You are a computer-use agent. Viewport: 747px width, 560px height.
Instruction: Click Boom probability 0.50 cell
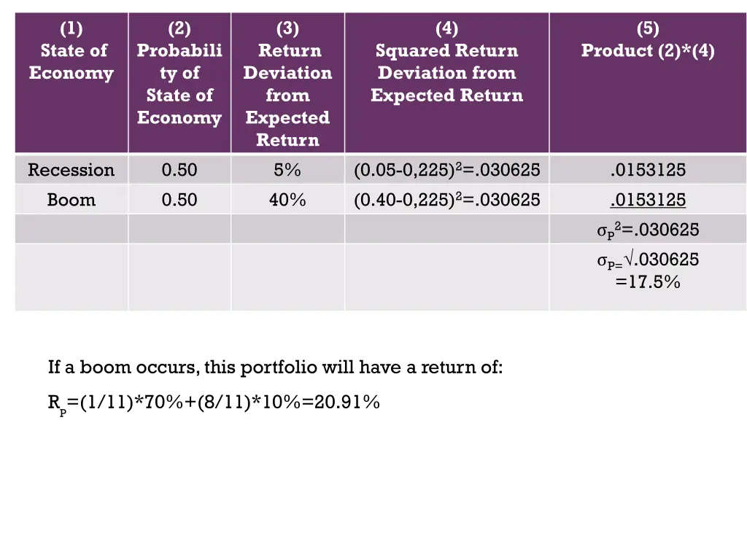[179, 200]
